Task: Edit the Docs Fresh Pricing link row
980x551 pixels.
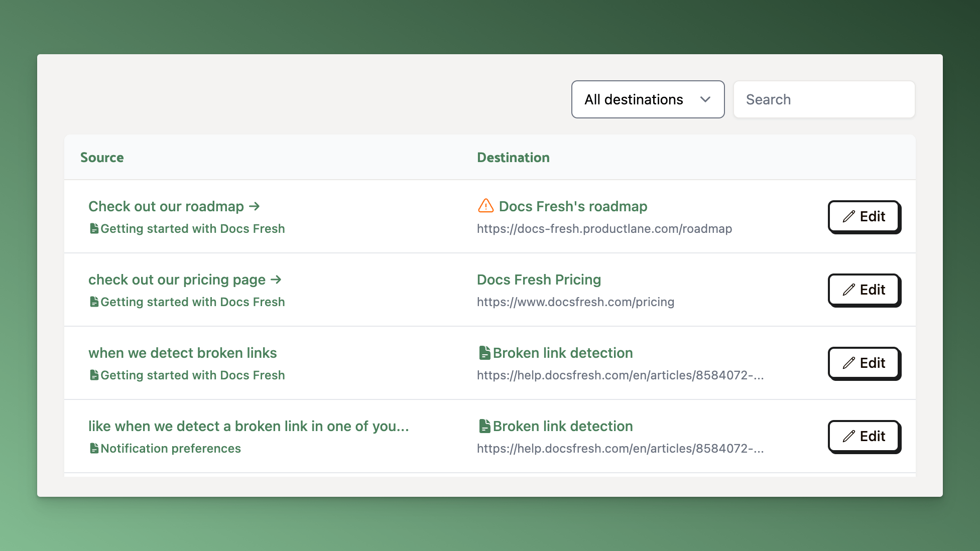Action: [x=864, y=290]
